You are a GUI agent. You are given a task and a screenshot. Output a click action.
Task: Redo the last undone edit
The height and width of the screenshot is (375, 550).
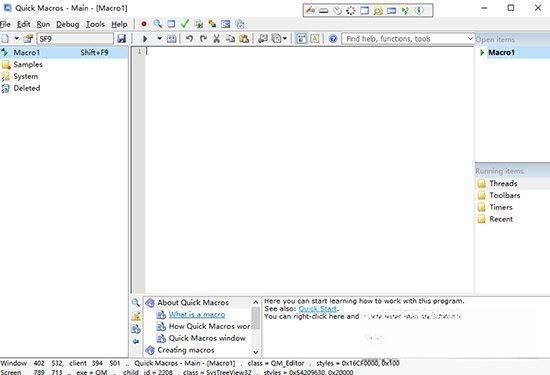[203, 39]
